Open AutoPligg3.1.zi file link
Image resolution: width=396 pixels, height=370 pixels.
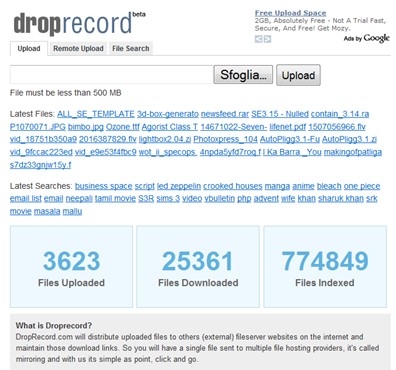click(349, 139)
